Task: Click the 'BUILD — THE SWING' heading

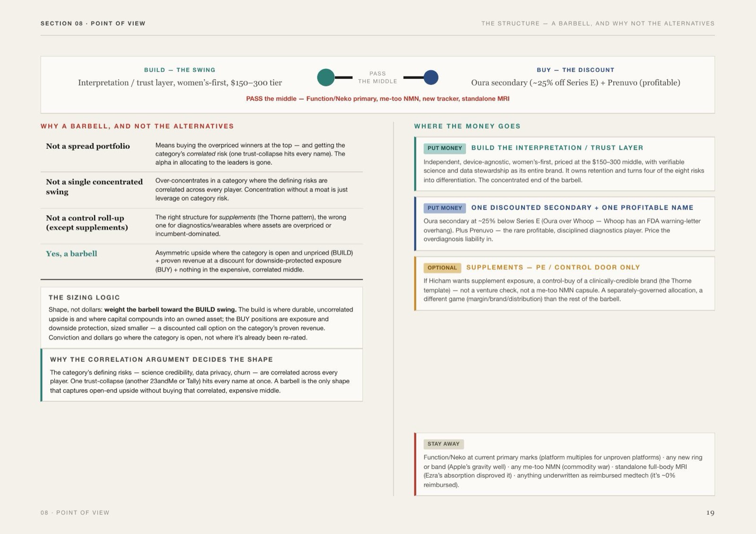Action: (x=180, y=70)
